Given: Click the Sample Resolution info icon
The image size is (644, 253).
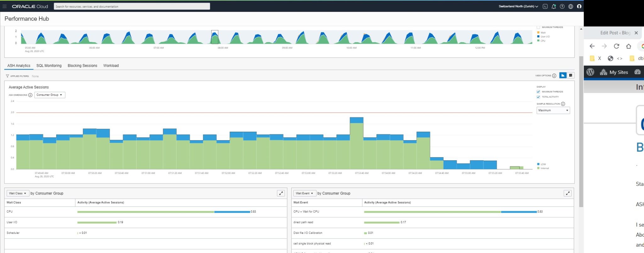Looking at the screenshot, I should coord(563,104).
